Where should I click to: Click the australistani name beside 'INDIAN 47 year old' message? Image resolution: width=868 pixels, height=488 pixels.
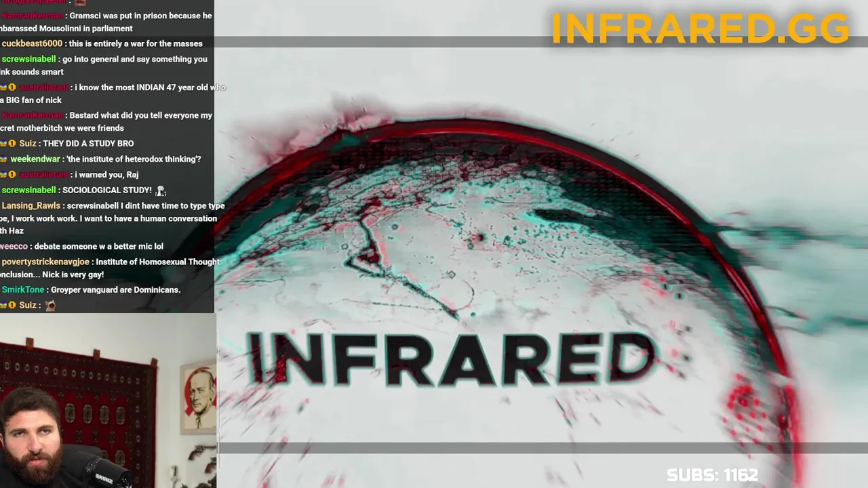point(44,87)
